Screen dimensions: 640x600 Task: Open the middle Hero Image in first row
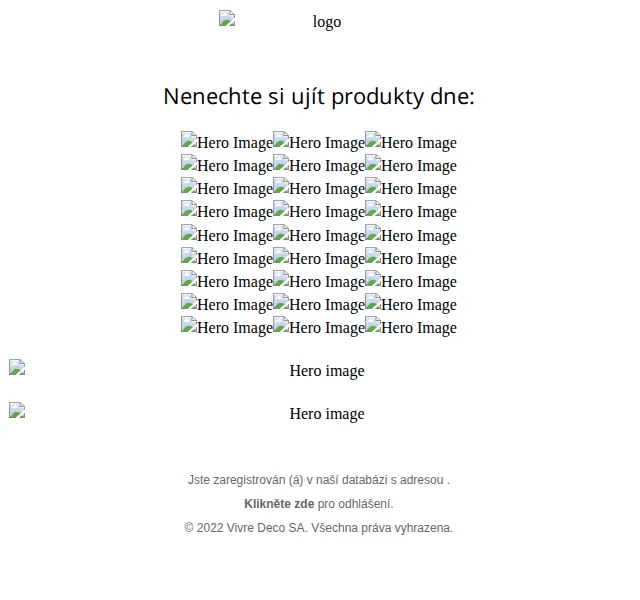point(319,142)
